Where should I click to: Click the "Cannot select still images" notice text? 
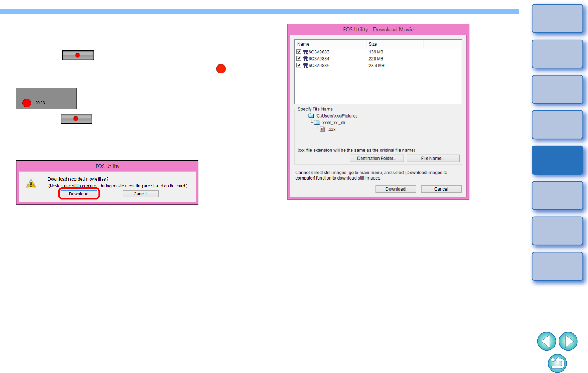point(371,175)
